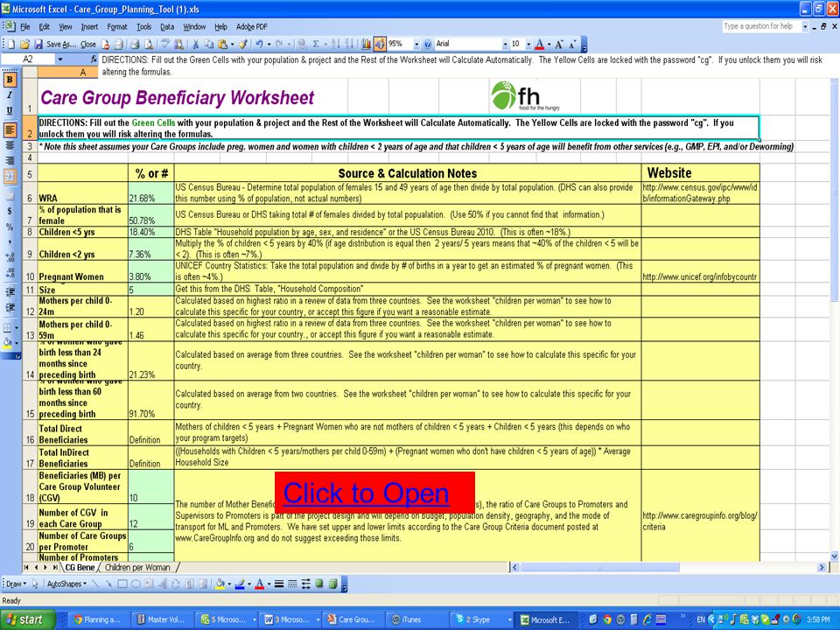This screenshot has height=630, width=840.
Task: Toggle Align Right in side toolbar
Action: [x=9, y=160]
